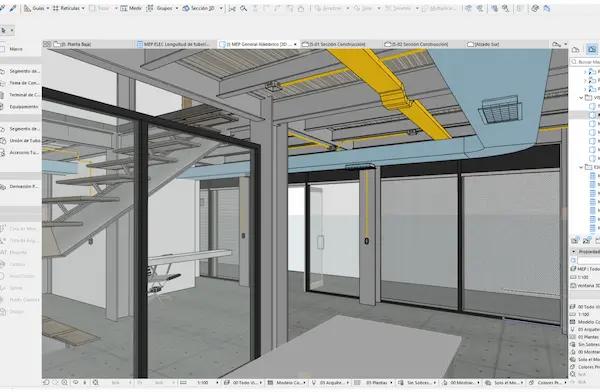The image size is (600, 392).
Task: Expand the Propiedades panel header
Action: [585, 252]
